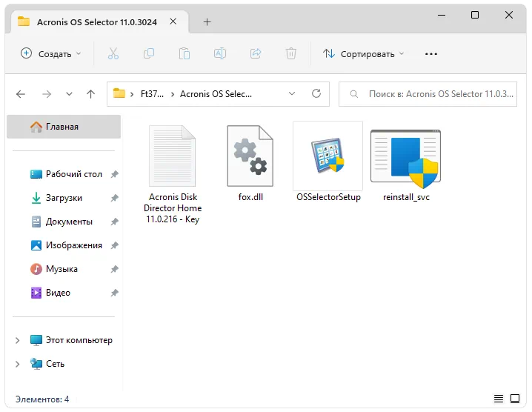Maximize the Explorer window
This screenshot has height=412, width=532.
pos(475,15)
